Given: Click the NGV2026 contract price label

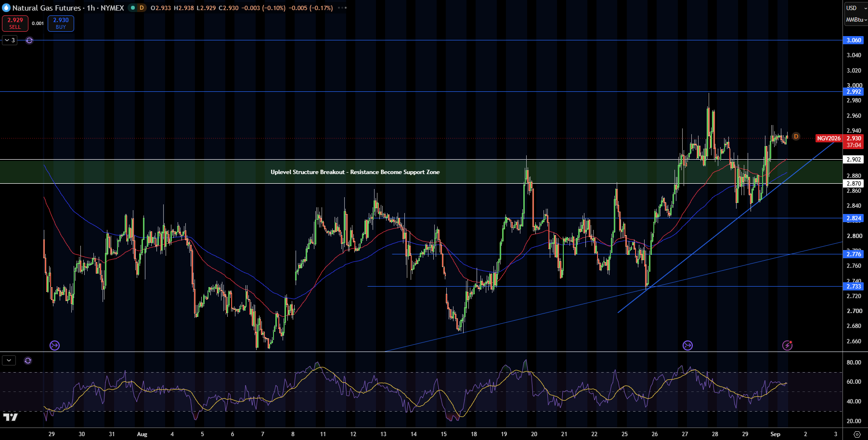Looking at the screenshot, I should (x=829, y=138).
